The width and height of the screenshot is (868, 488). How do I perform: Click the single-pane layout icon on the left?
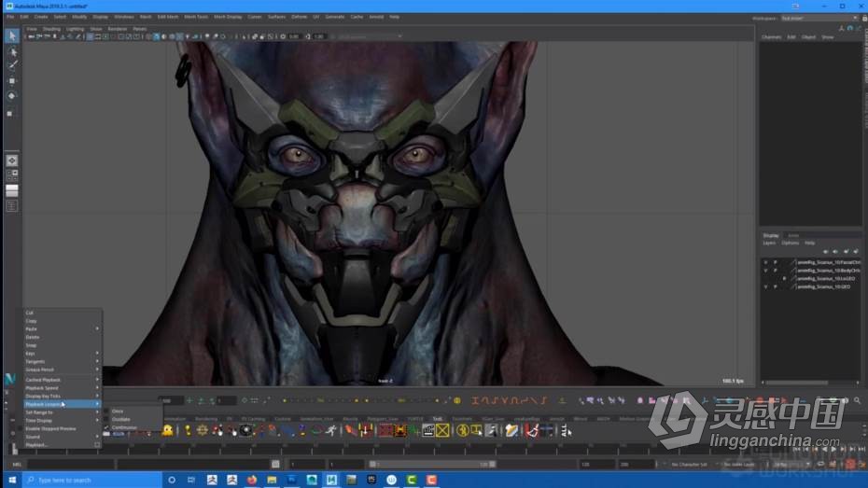click(11, 160)
